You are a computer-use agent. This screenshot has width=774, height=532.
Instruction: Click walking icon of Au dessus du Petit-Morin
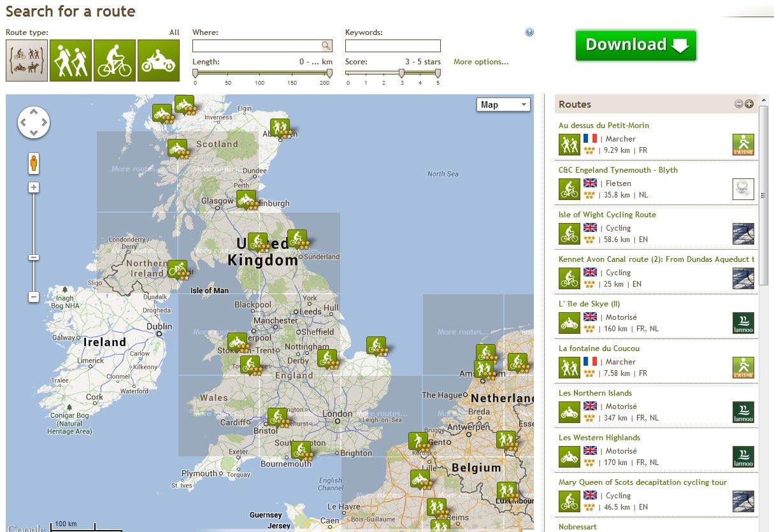coord(570,145)
